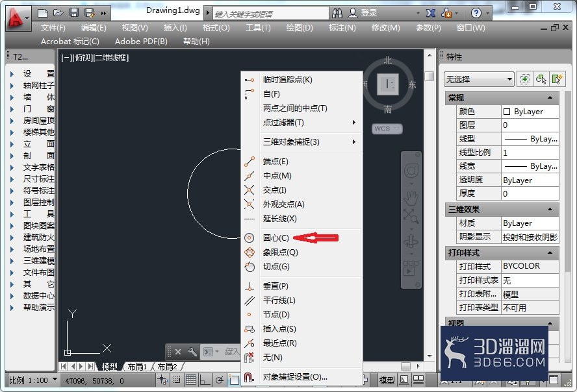Viewport: 577px width, 392px height.
Task: Toggle Snap mode in status bar
Action: click(x=177, y=380)
